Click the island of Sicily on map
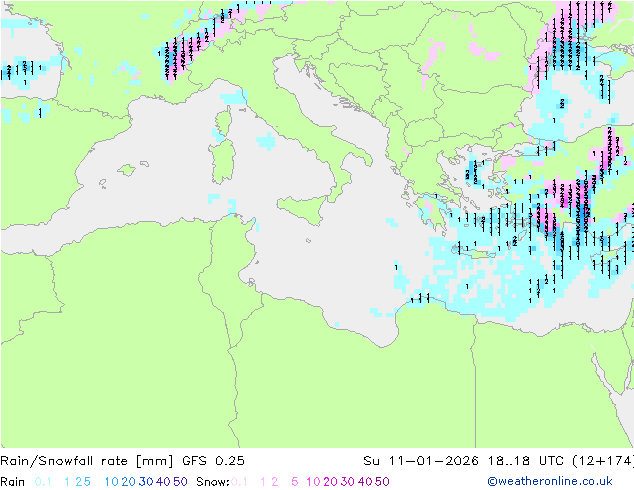Viewport: 634px width, 490px height. pos(302,209)
